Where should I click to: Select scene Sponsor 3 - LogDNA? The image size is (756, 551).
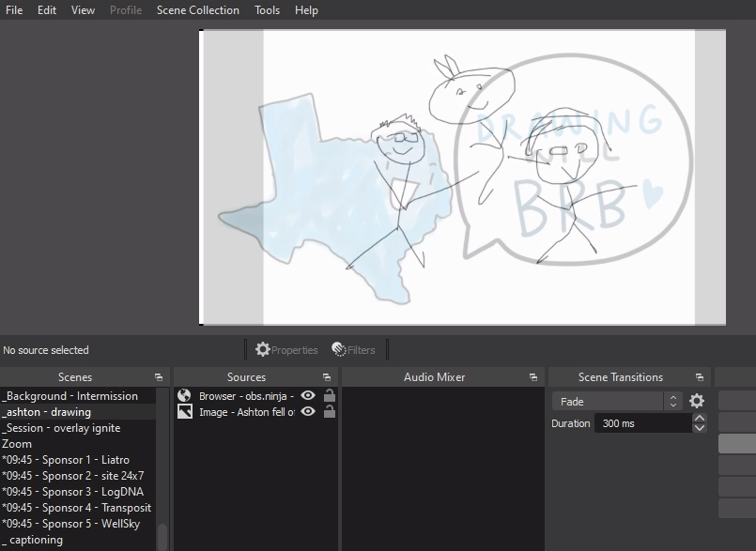point(78,492)
